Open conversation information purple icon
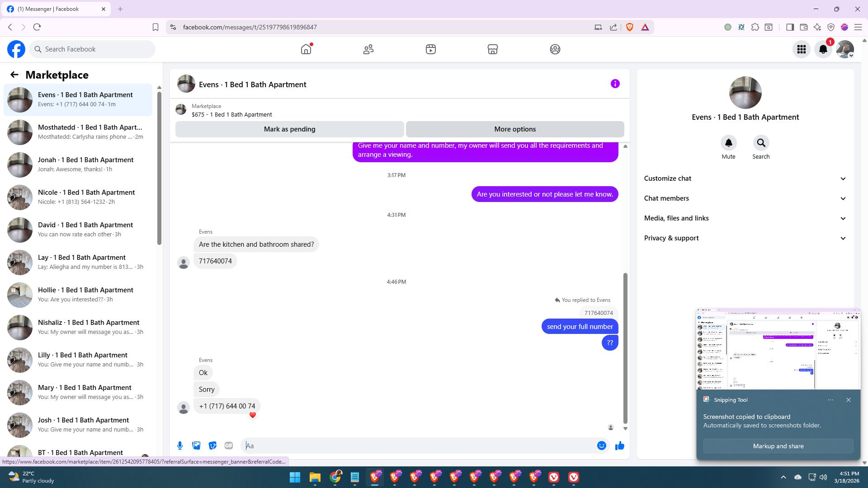Viewport: 868px width, 488px height. [x=615, y=84]
